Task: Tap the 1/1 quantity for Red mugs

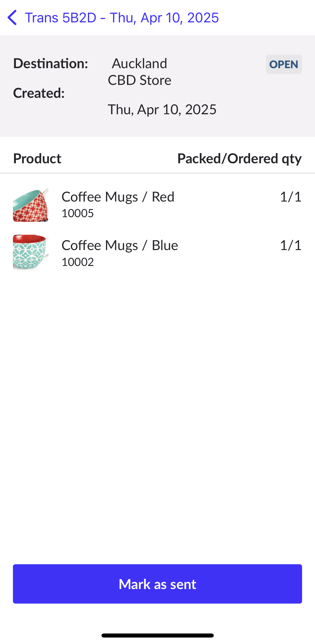Action: (290, 197)
